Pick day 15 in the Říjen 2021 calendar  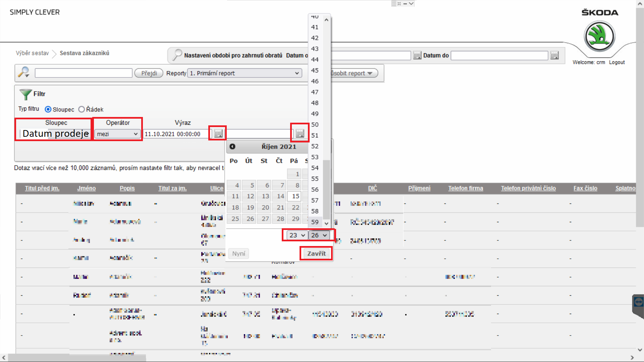[x=295, y=196]
